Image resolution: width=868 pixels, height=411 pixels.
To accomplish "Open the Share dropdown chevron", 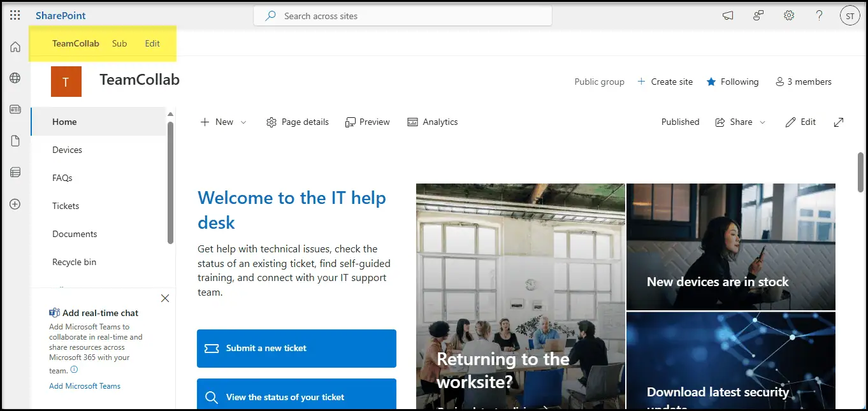I will 763,122.
